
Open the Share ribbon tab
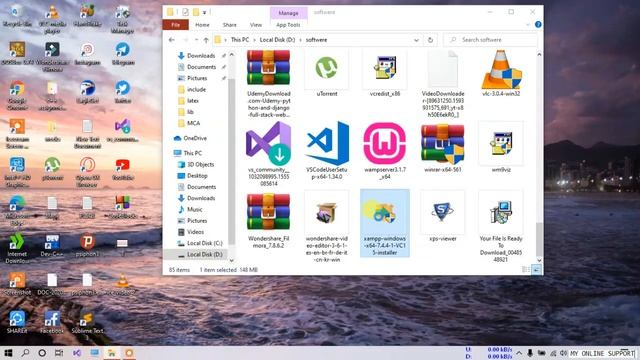[x=229, y=25]
